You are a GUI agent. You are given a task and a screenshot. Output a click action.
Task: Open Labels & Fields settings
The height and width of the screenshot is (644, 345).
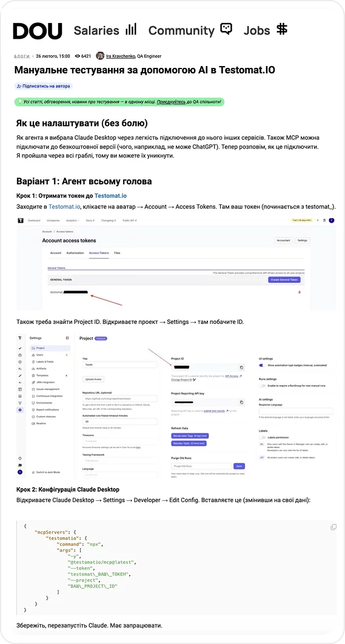tap(50, 362)
